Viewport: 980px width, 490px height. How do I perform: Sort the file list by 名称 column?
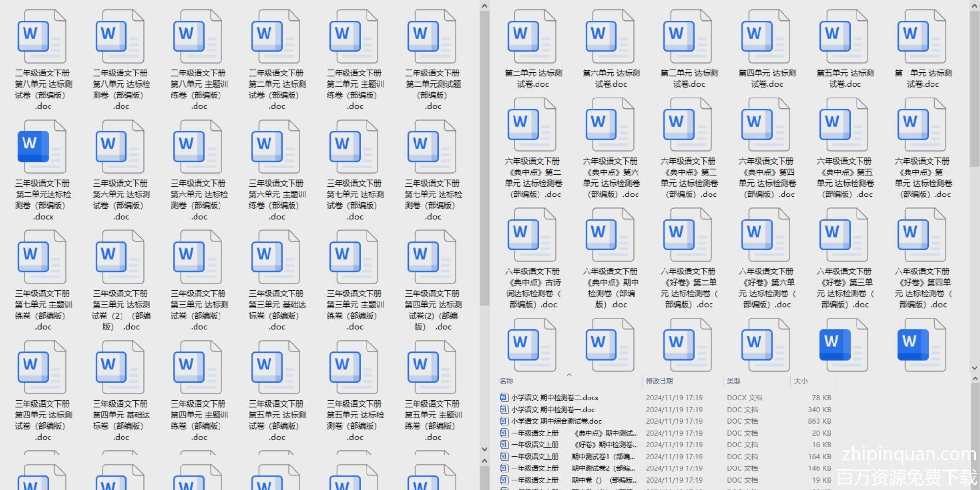(x=506, y=381)
